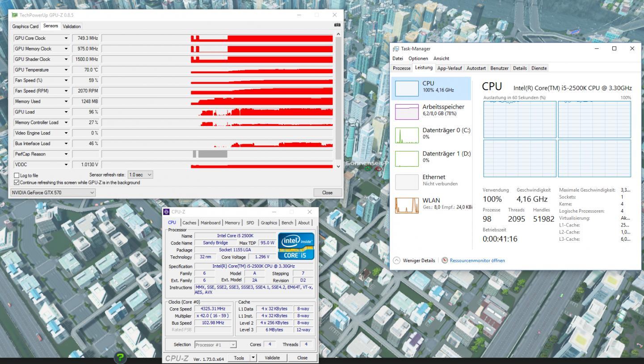Toggle Continue refreshing in background checkbox
The width and height of the screenshot is (644, 364).
(17, 182)
